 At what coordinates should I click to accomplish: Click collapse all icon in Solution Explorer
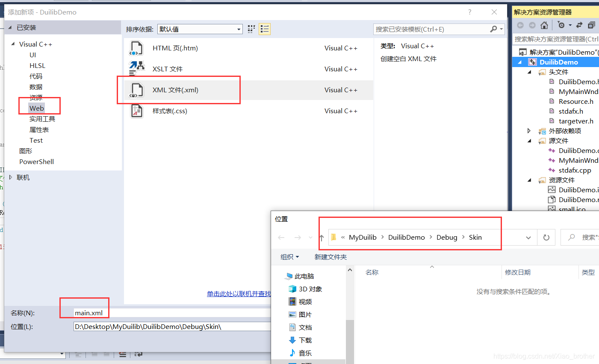pyautogui.click(x=591, y=25)
